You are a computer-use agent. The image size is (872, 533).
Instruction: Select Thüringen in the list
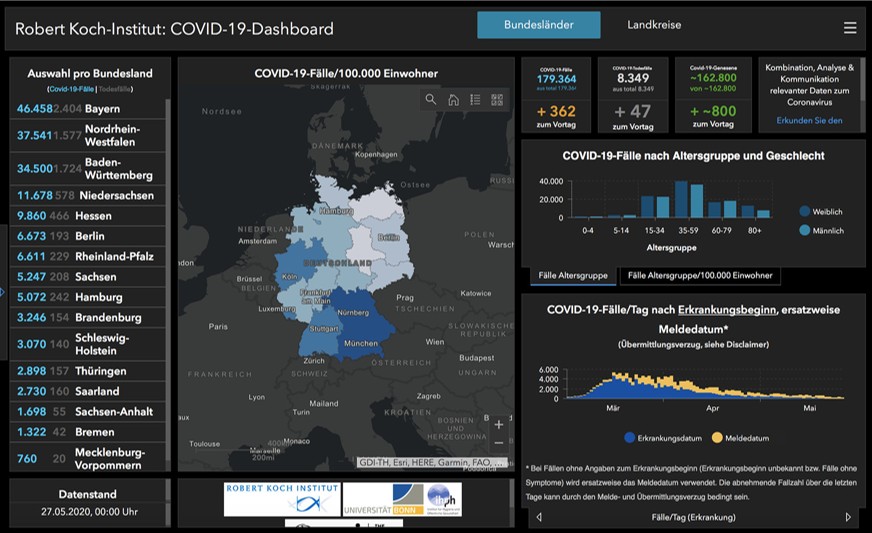tap(88, 371)
